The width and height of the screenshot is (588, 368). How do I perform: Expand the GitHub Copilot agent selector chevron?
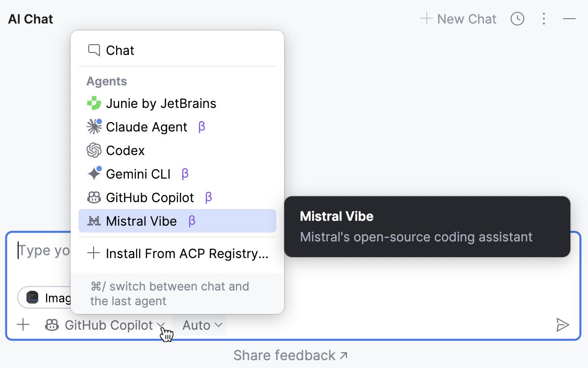(161, 325)
